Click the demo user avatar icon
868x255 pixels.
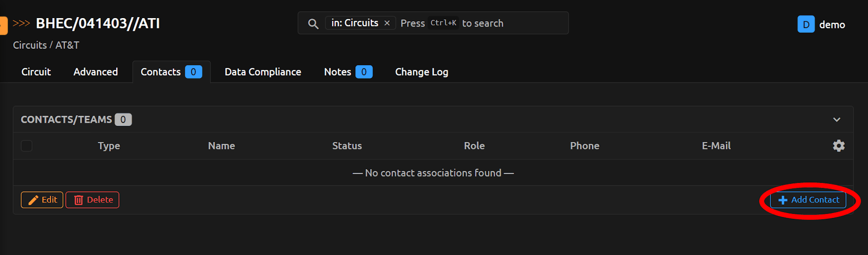point(806,24)
